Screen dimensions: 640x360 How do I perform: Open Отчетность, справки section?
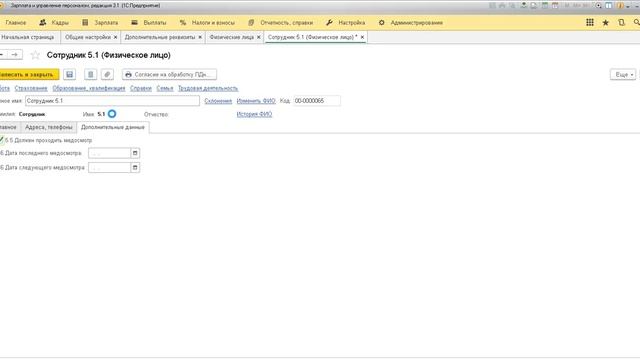click(280, 23)
